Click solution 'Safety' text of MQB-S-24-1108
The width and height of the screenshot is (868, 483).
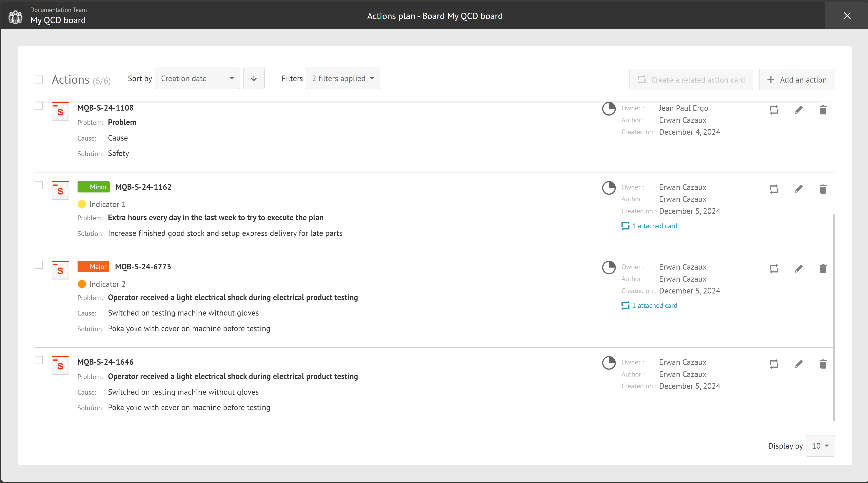[118, 153]
